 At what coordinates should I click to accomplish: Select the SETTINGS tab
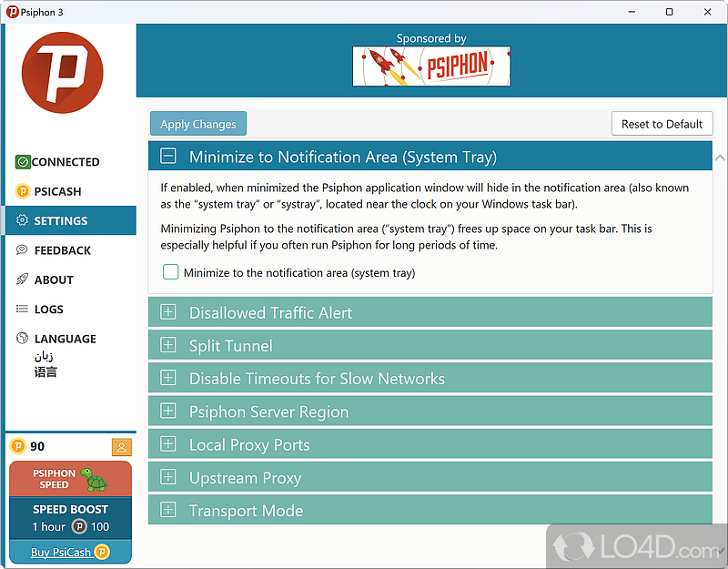pyautogui.click(x=71, y=220)
